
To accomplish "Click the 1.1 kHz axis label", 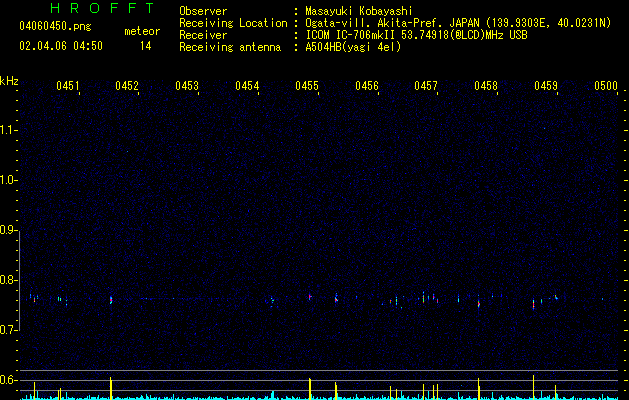I will 9,130.
